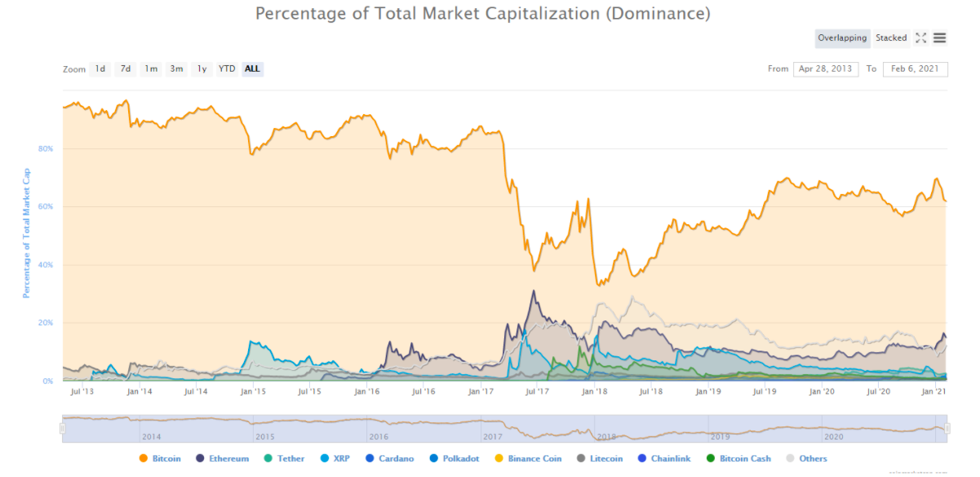980x477 pixels.
Task: Click the Binance Coin legend icon
Action: click(499, 459)
